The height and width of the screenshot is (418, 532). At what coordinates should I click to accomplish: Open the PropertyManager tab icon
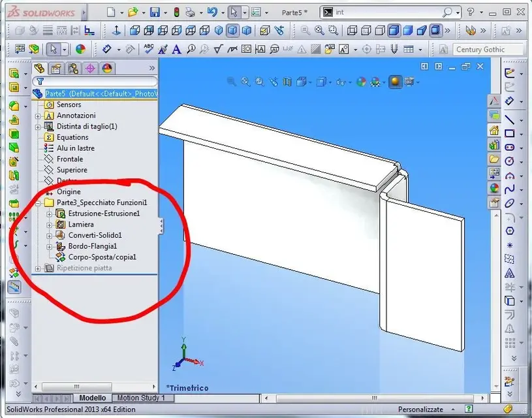click(x=56, y=69)
